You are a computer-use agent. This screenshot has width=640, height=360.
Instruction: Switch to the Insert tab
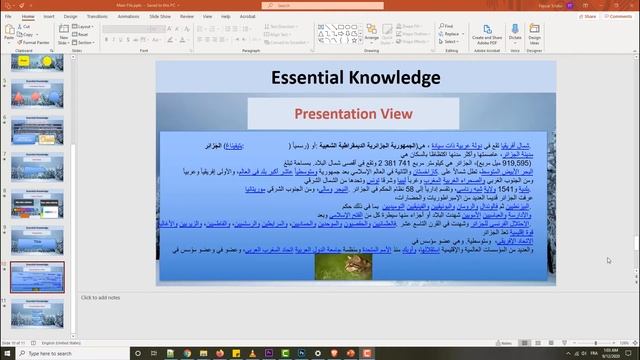click(49, 16)
